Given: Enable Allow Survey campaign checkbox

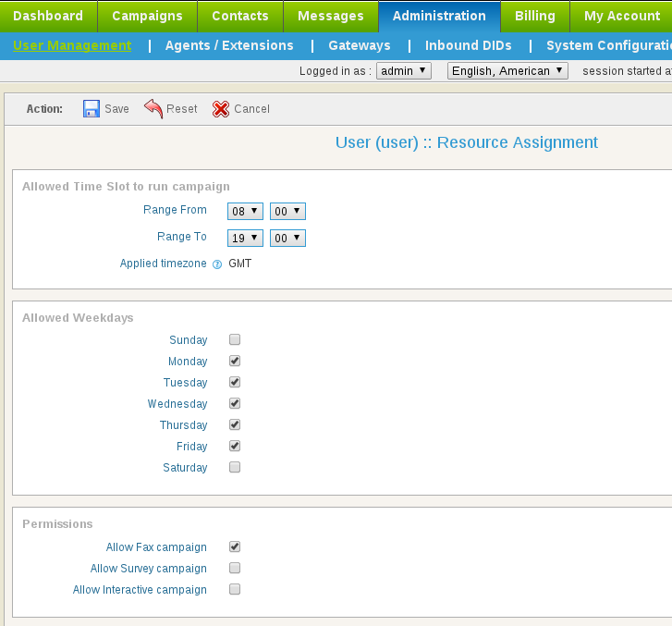Looking at the screenshot, I should point(235,568).
